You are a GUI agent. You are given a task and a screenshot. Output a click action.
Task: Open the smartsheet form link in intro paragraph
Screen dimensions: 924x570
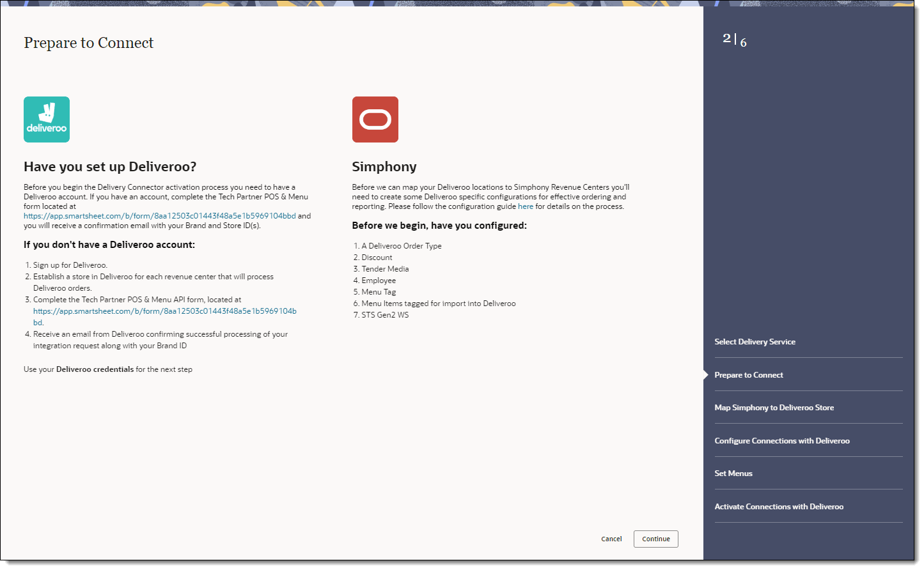160,216
